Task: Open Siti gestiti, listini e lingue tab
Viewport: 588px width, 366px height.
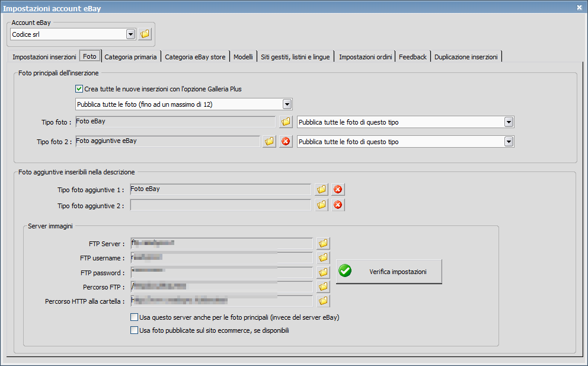Action: 296,57
